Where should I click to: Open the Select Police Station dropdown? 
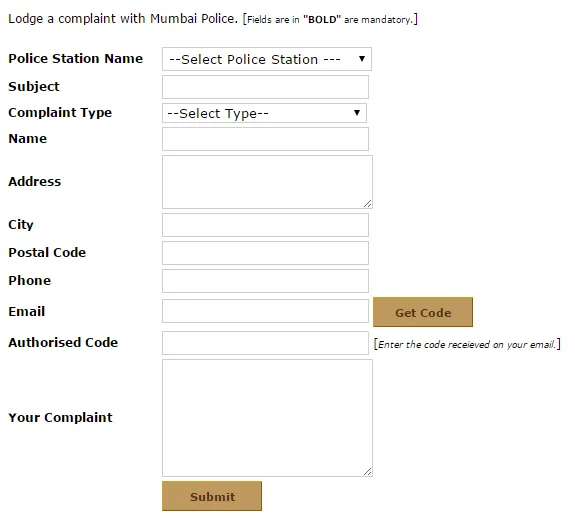coord(267,59)
